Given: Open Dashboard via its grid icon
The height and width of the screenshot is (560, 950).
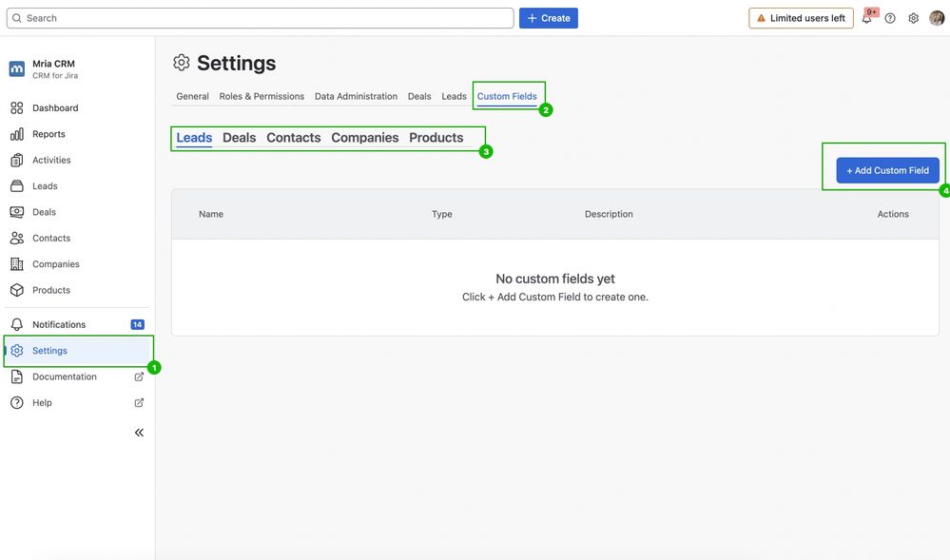Looking at the screenshot, I should (x=17, y=107).
